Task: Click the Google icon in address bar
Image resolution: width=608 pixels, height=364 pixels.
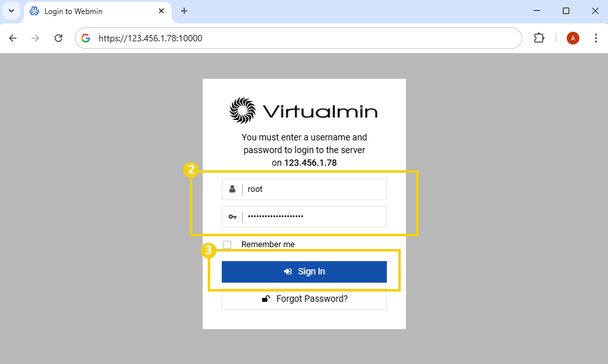Action: pyautogui.click(x=86, y=38)
